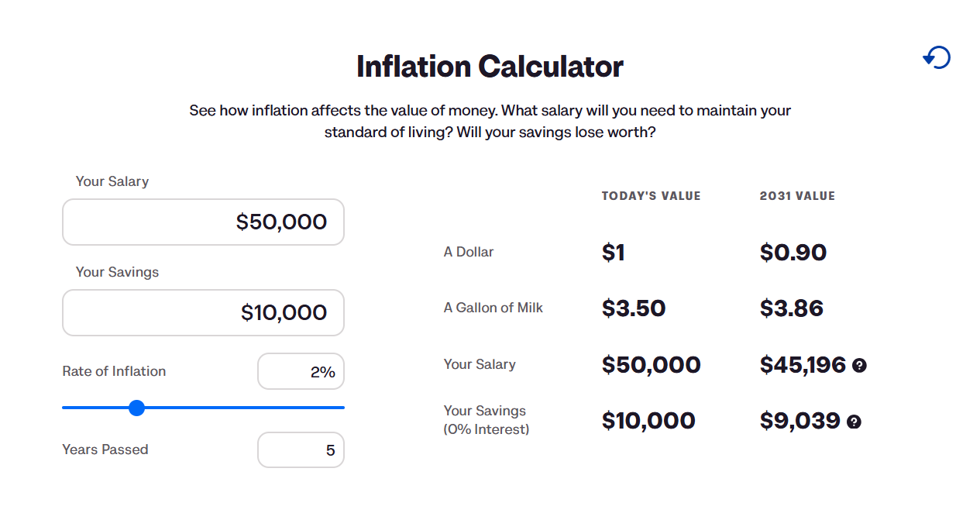This screenshot has width=980, height=520.
Task: Click the "Rate of Inflation" label
Action: 114,371
